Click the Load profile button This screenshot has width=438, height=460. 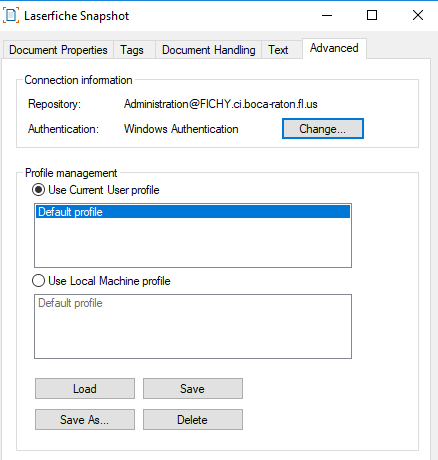click(x=85, y=389)
